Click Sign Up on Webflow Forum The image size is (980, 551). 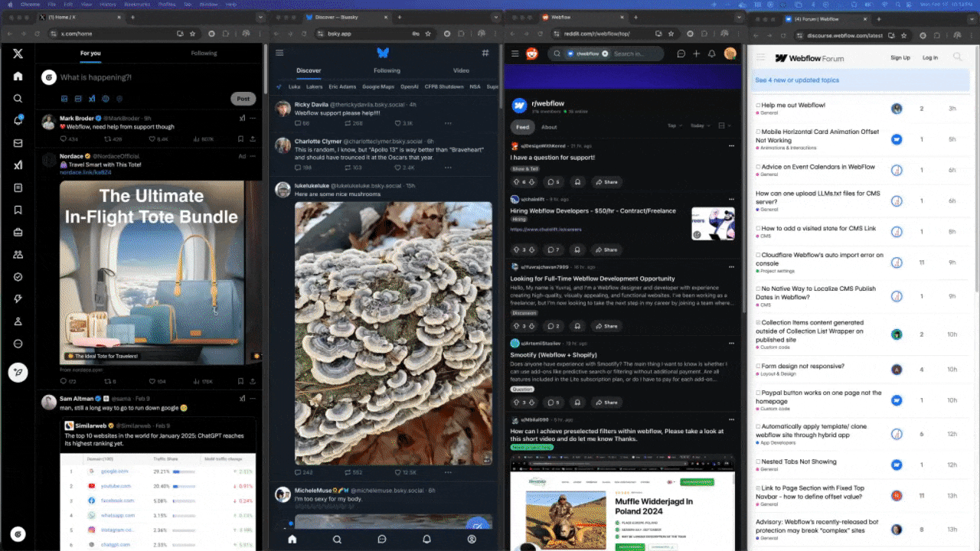[900, 58]
